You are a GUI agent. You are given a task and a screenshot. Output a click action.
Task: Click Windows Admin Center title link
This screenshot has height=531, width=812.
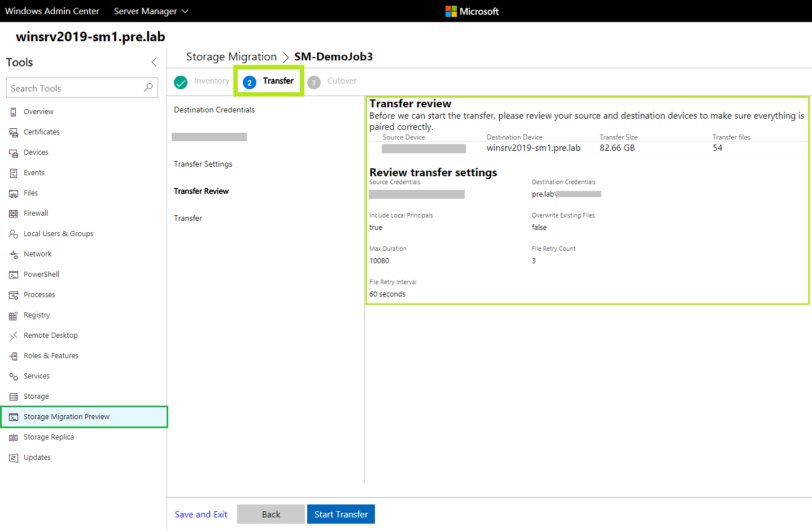[x=53, y=11]
